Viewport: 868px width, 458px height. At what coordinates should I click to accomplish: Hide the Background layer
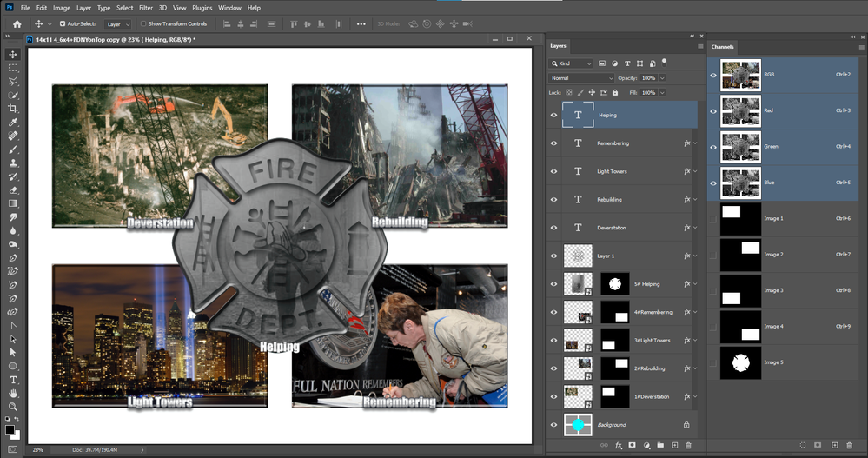[553, 425]
